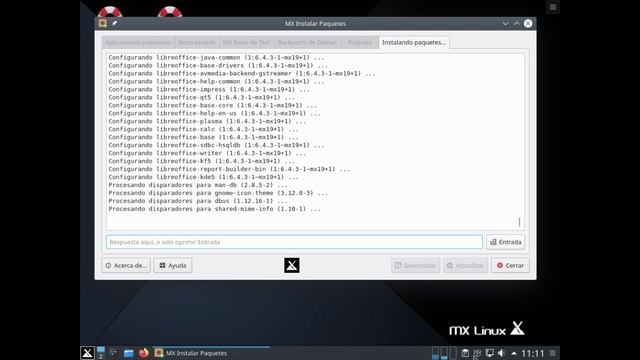This screenshot has height=360, width=640.
Task: Open the network tray icon
Action: click(x=477, y=353)
